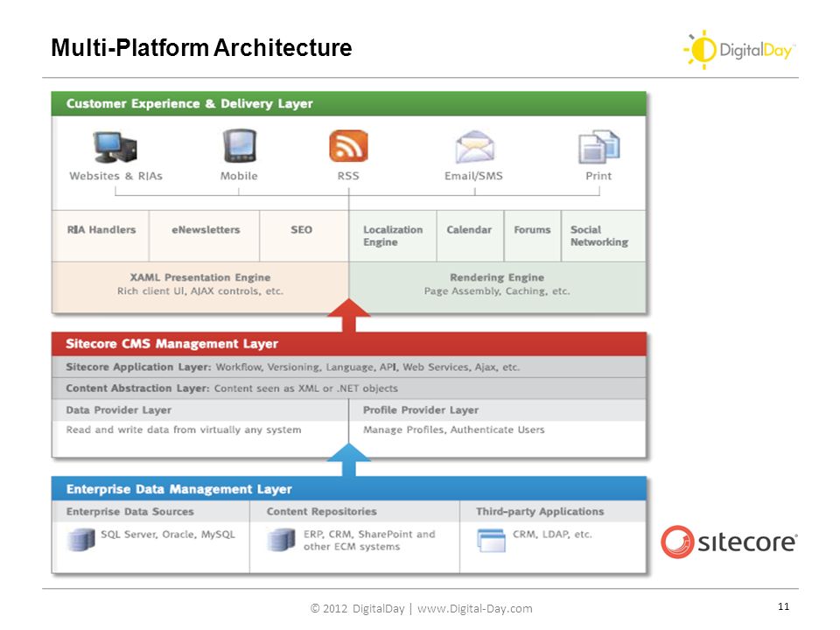Image resolution: width=840 pixels, height=630 pixels.
Task: Click the RSS label
Action: (x=348, y=176)
